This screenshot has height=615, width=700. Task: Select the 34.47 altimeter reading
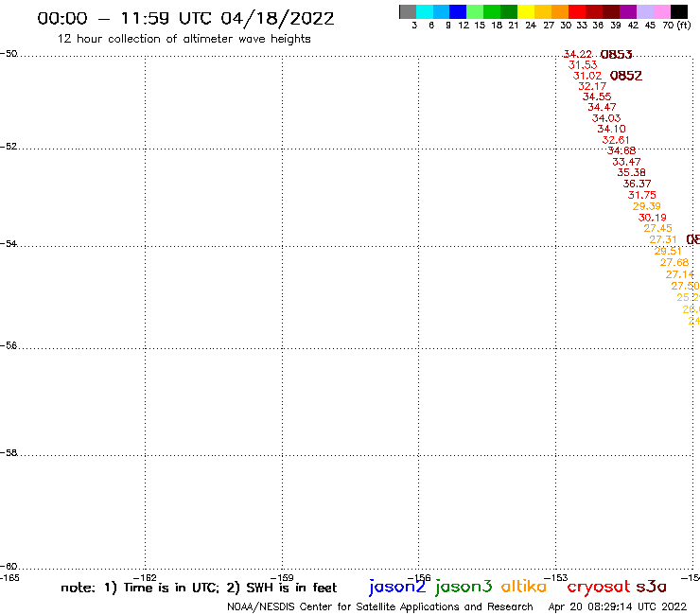[602, 107]
